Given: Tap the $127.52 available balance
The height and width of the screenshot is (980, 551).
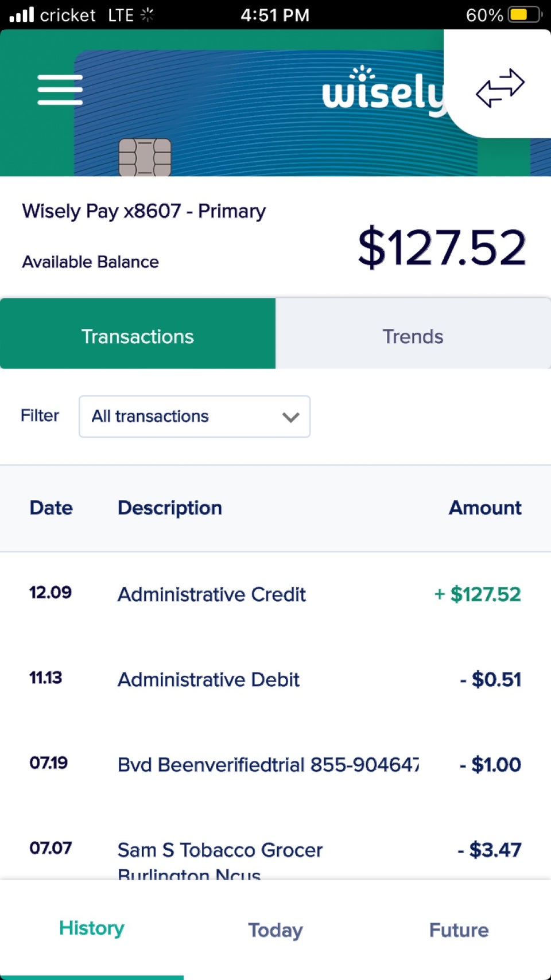Looking at the screenshot, I should [x=441, y=247].
